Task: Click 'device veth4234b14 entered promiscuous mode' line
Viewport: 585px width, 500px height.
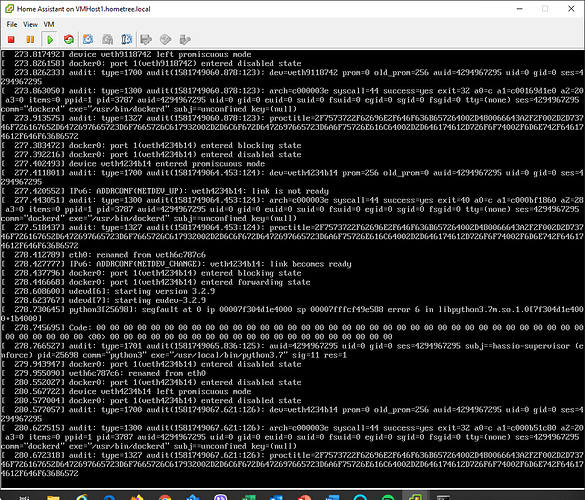Action: (x=133, y=164)
